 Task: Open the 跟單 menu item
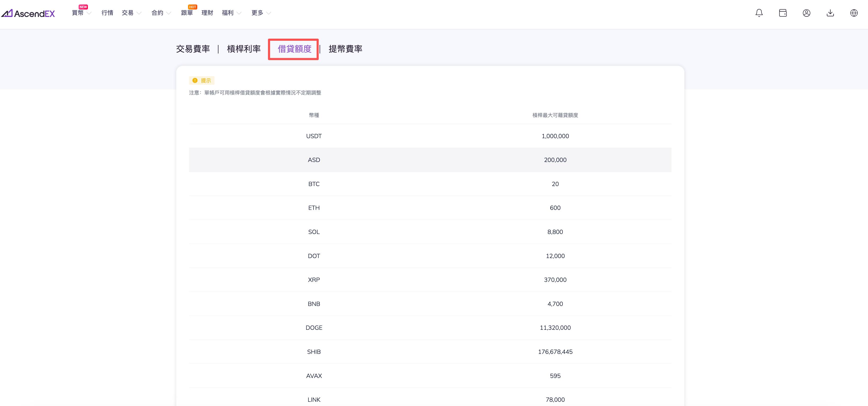pos(187,13)
